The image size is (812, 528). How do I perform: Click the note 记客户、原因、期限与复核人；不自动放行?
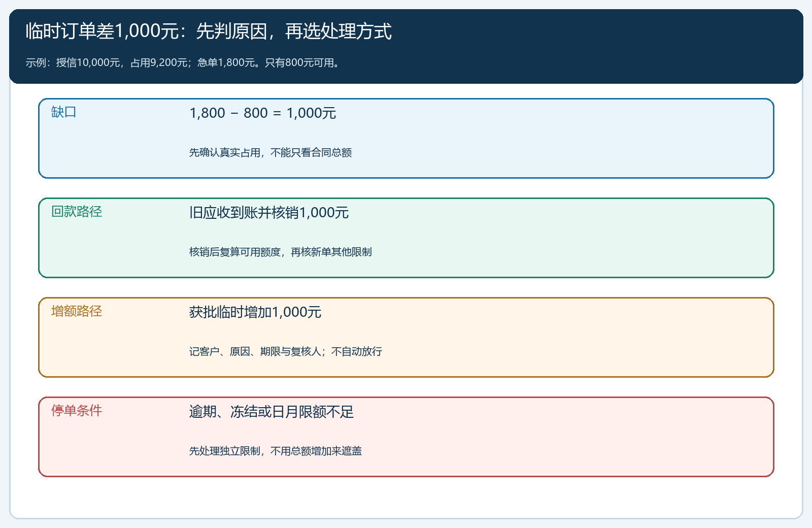pos(286,352)
